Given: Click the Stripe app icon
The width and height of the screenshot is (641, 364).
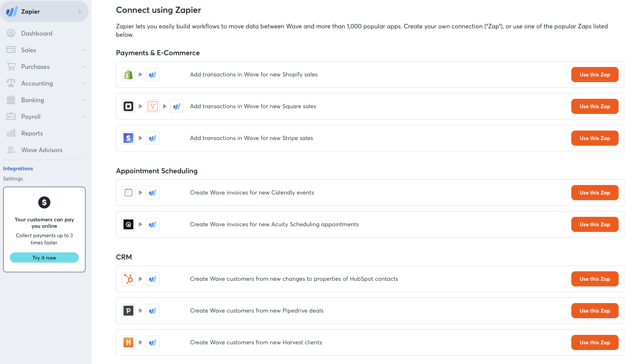Looking at the screenshot, I should pyautogui.click(x=128, y=138).
